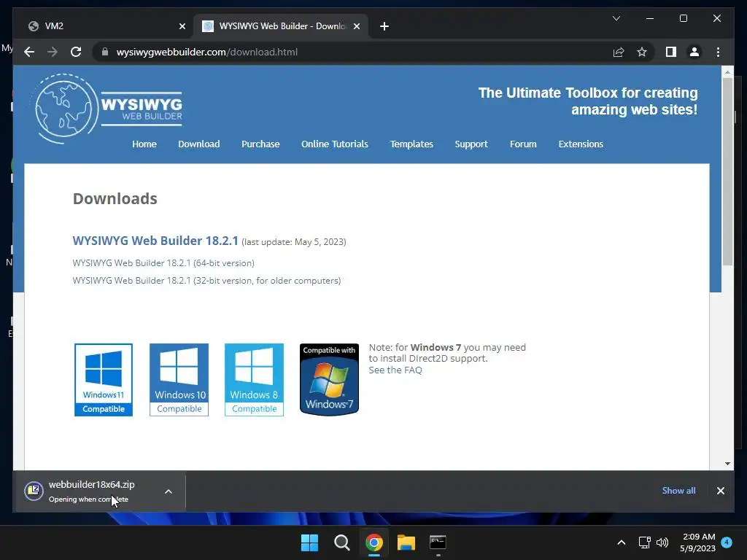Expand the webbuilder18x64.zip download options chevron
The height and width of the screenshot is (560, 747).
click(x=169, y=491)
